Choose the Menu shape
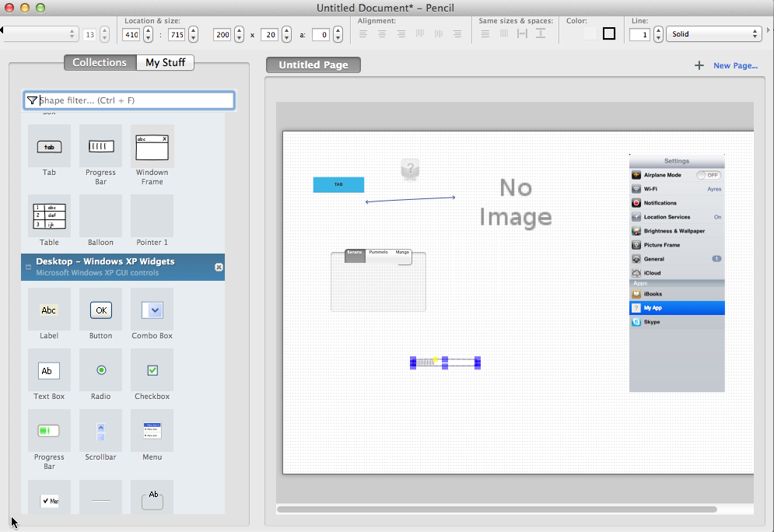This screenshot has width=774, height=532. point(152,431)
